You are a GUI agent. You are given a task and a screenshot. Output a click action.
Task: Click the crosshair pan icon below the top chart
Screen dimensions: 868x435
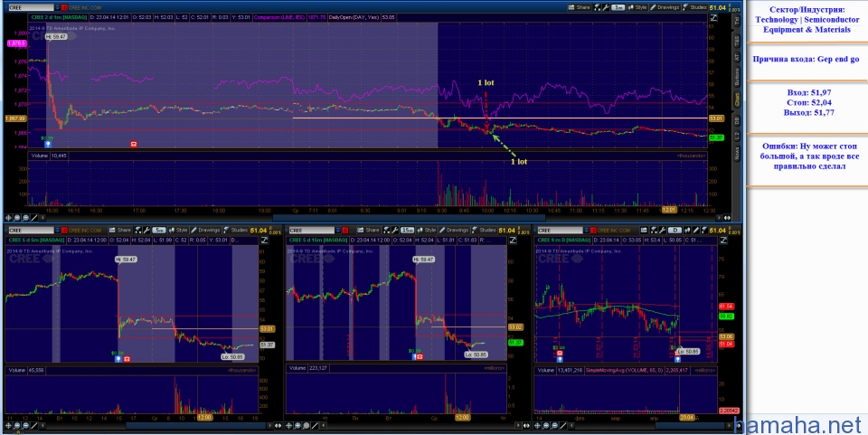[x=8, y=218]
